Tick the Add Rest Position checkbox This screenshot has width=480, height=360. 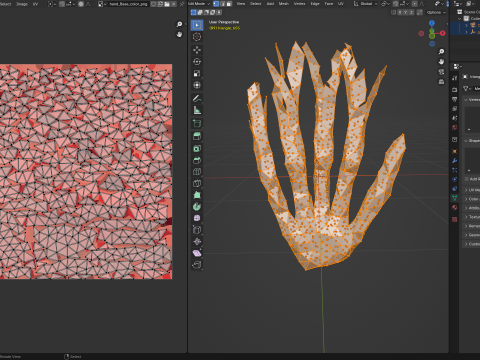(466, 179)
